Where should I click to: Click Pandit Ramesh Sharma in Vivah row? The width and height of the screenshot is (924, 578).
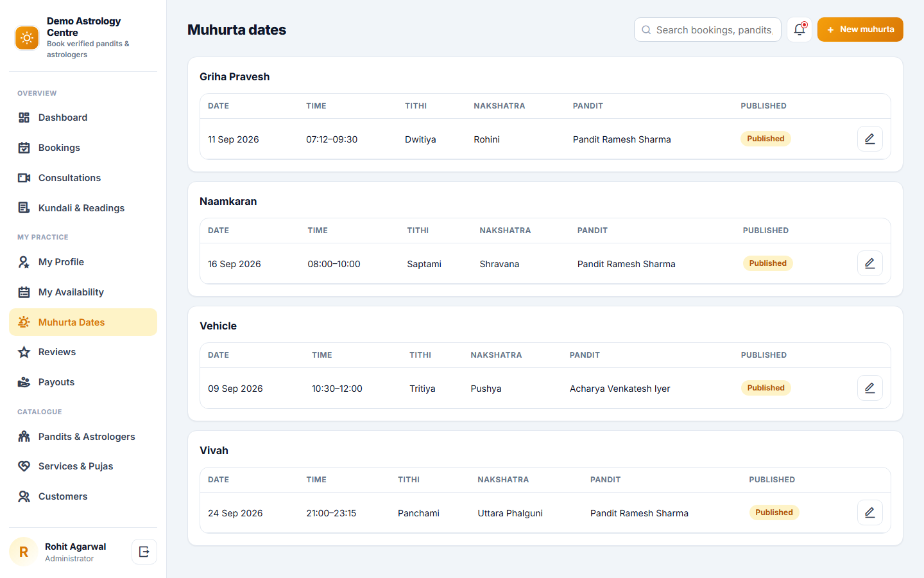point(639,513)
